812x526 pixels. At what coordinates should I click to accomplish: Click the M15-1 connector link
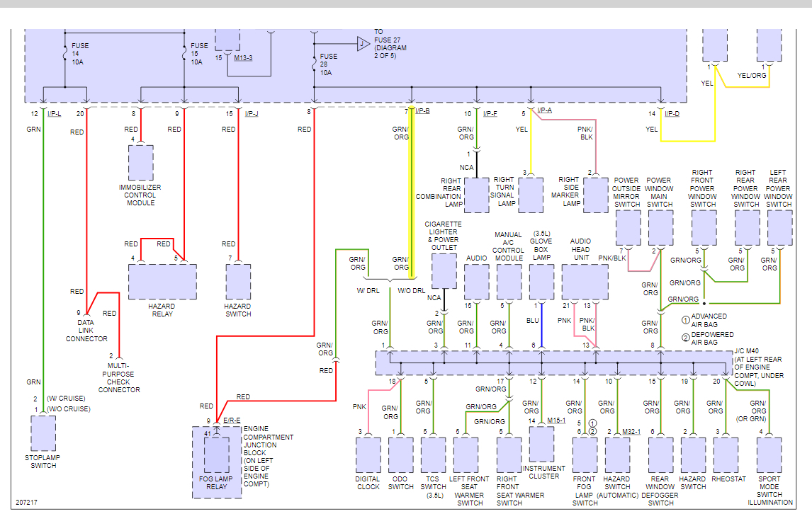pyautogui.click(x=556, y=421)
